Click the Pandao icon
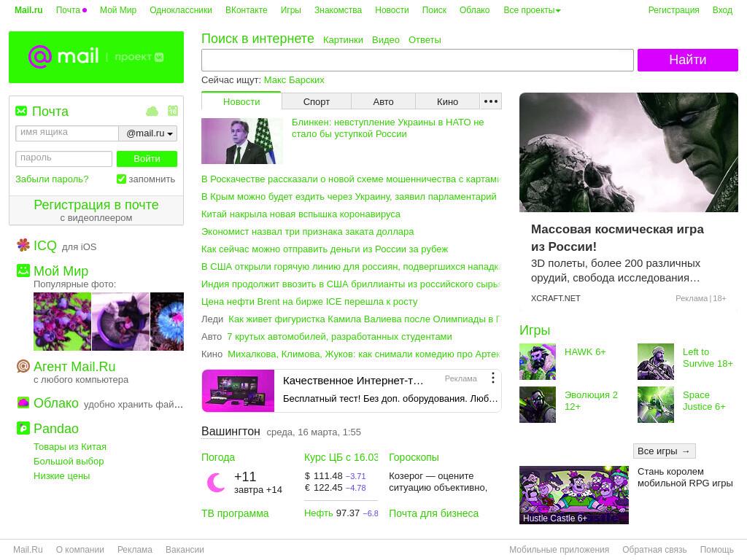 (x=23, y=428)
